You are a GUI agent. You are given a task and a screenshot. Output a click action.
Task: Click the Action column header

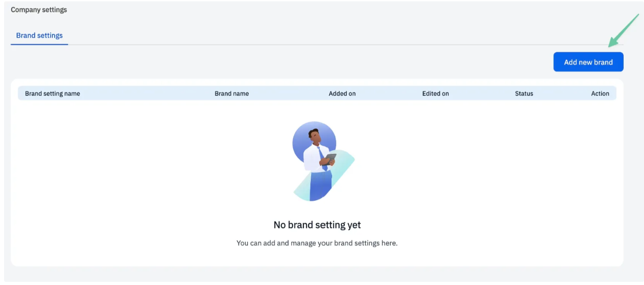click(x=600, y=93)
